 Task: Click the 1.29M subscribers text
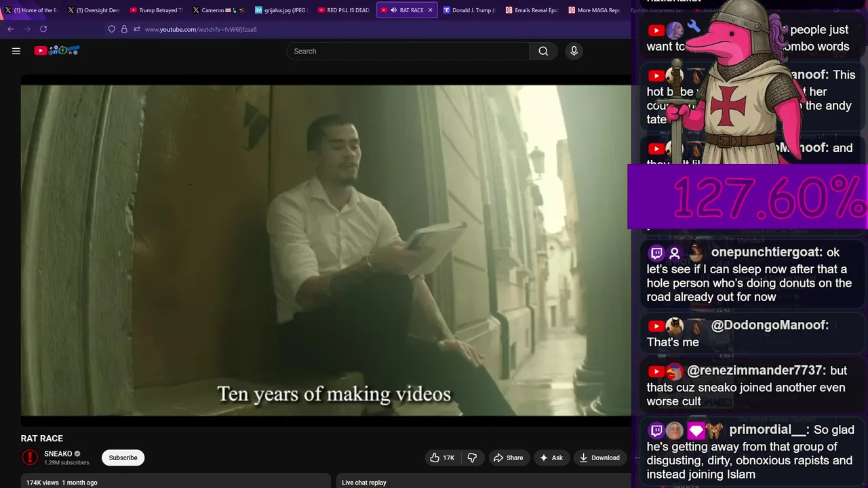66,463
